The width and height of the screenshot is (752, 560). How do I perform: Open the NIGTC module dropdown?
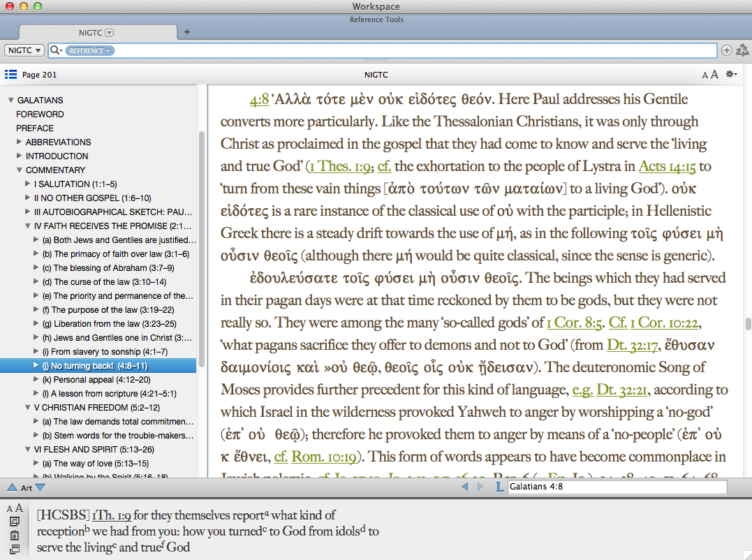24,50
